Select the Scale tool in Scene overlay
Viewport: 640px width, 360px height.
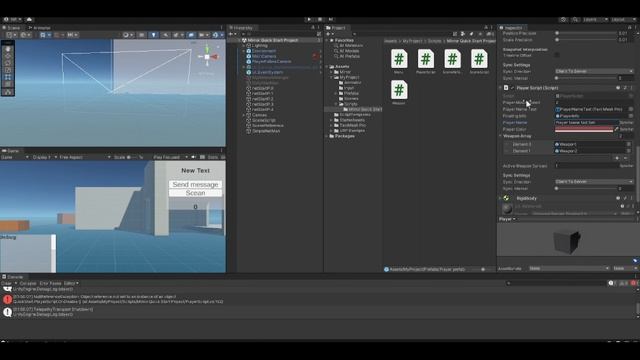tap(8, 70)
